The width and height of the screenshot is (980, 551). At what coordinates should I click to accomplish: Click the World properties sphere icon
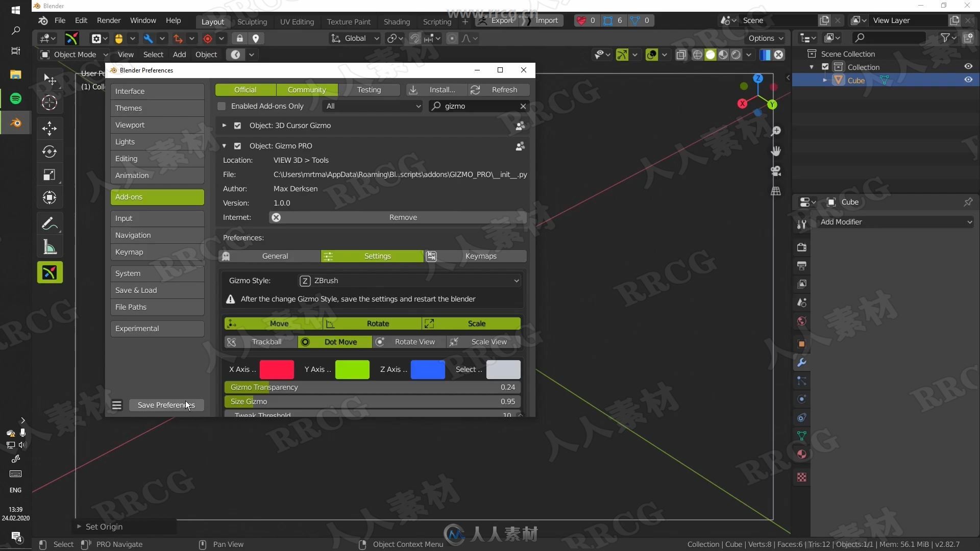tap(802, 321)
